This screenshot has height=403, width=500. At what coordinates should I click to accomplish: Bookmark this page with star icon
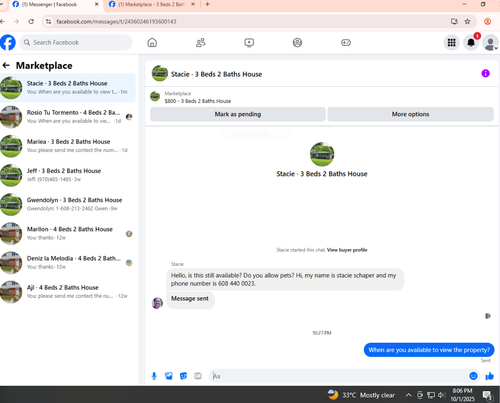[x=467, y=21]
